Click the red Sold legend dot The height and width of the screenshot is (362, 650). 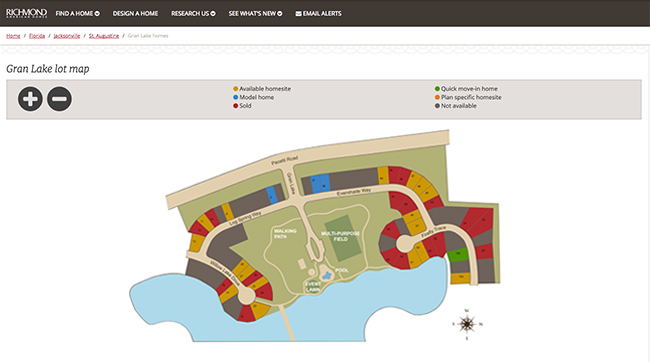click(x=235, y=106)
